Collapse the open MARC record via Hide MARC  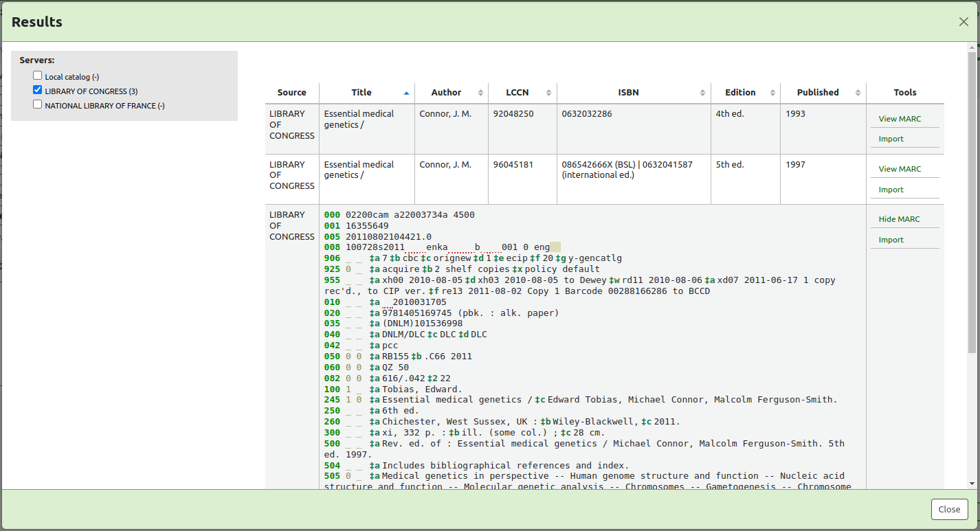901,218
